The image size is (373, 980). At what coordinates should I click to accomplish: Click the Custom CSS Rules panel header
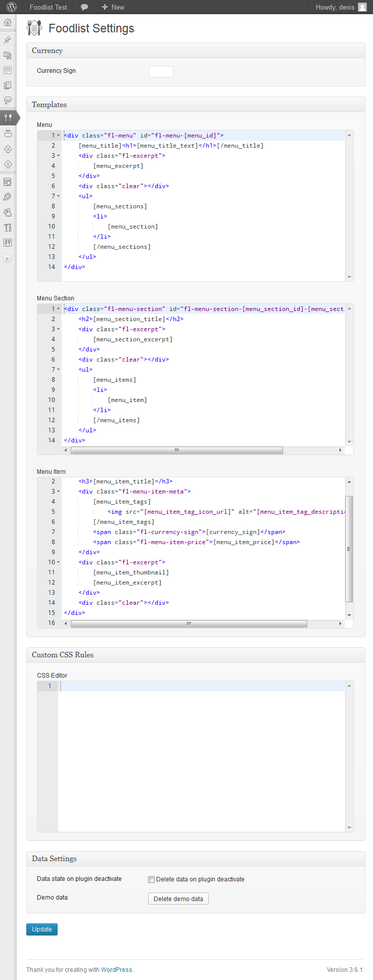[x=196, y=655]
